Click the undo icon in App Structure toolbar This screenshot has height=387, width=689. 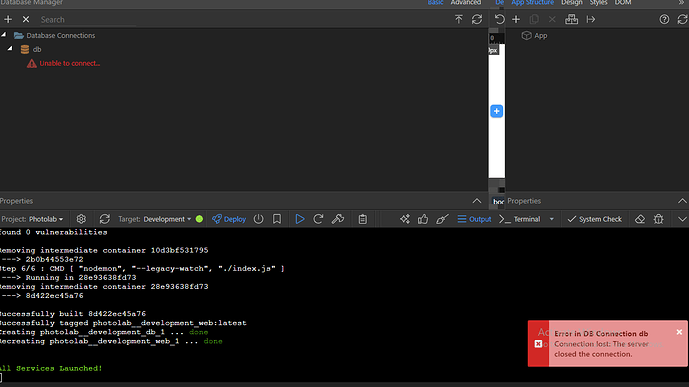[500, 19]
